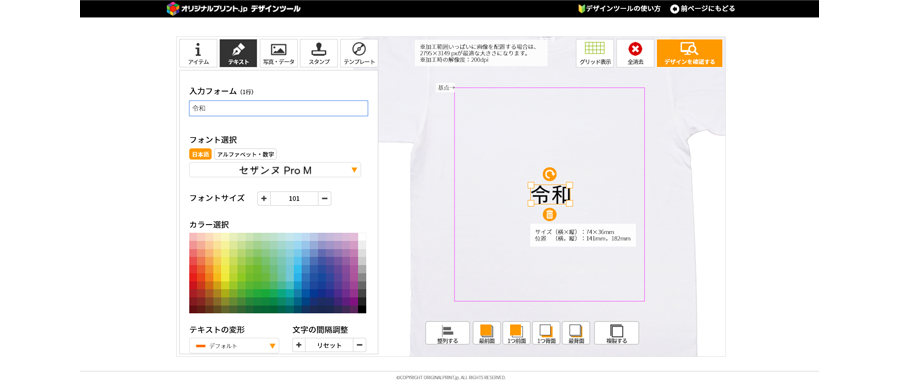The width and height of the screenshot is (900, 391).
Task: Open the アイテム (item) tab
Action: 198,53
